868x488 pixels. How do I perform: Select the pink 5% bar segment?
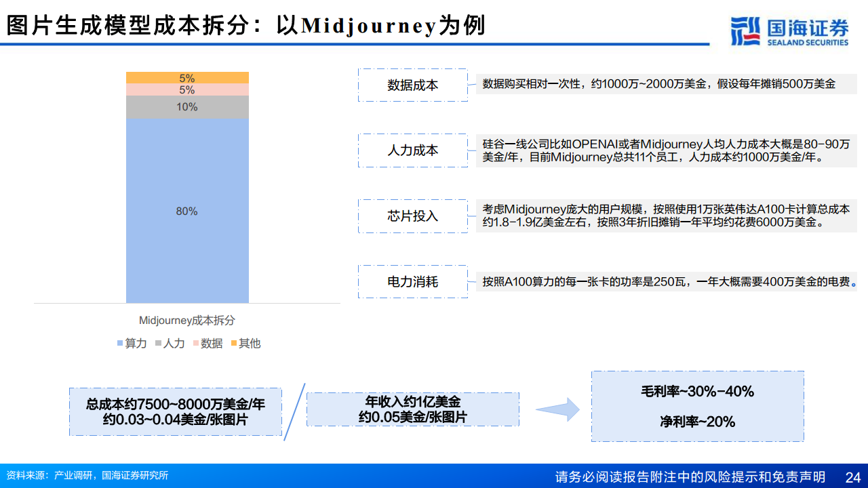[187, 89]
